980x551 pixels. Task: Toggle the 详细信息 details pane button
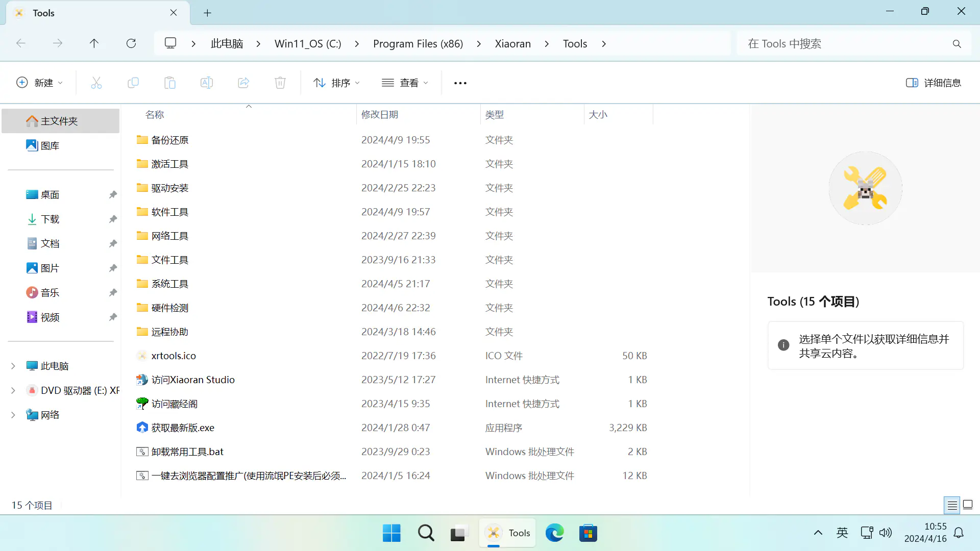pos(934,83)
